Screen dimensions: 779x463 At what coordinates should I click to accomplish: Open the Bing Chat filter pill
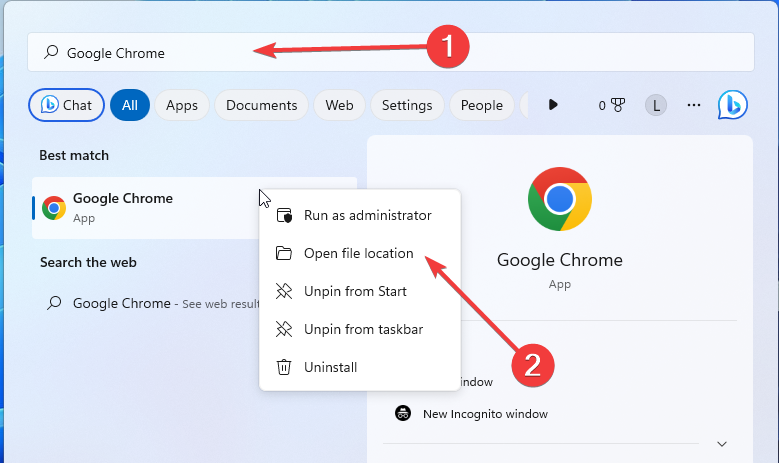[67, 105]
